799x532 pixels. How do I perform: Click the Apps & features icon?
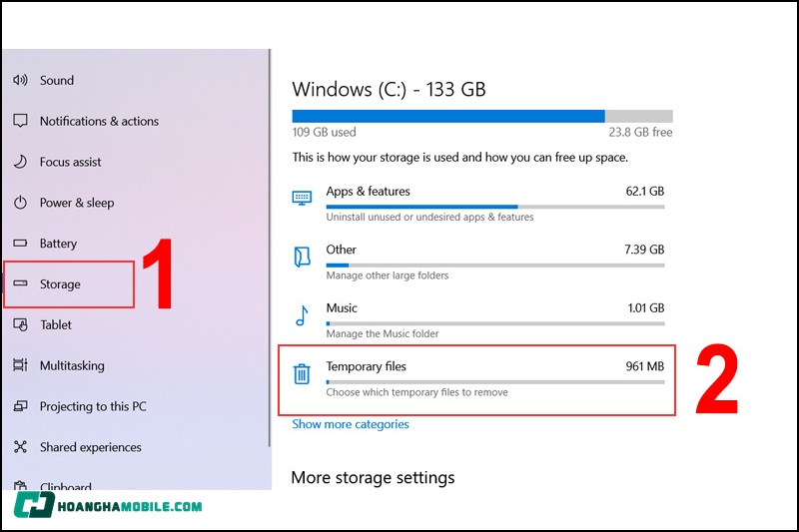(302, 198)
